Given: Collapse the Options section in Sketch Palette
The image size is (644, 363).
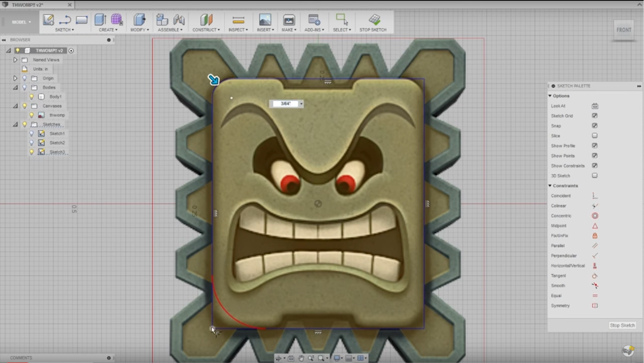Looking at the screenshot, I should click(550, 96).
